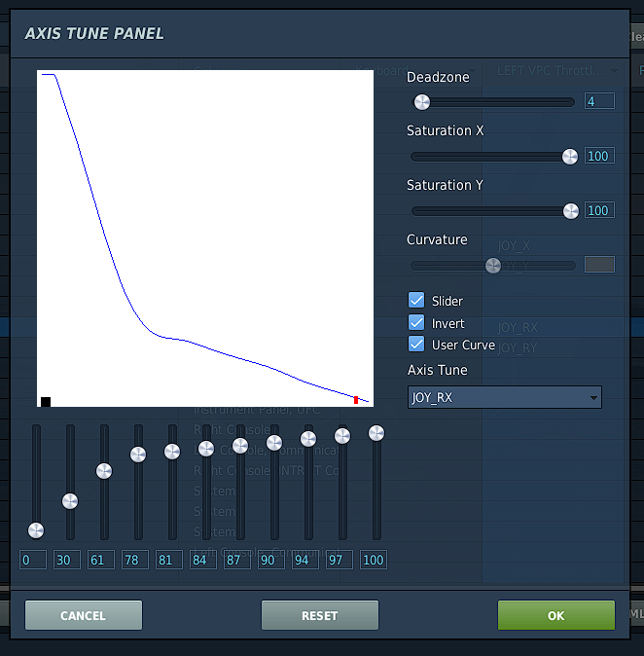The image size is (644, 656).
Task: Click the black square marker on the graph
Action: tap(46, 402)
